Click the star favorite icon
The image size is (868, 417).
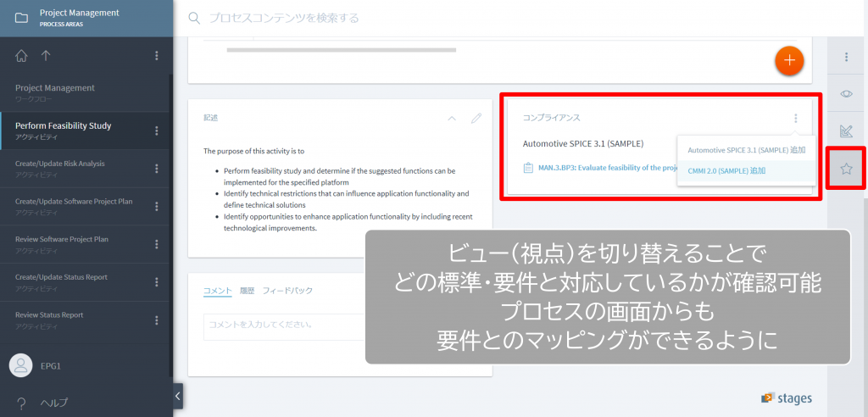coord(846,169)
